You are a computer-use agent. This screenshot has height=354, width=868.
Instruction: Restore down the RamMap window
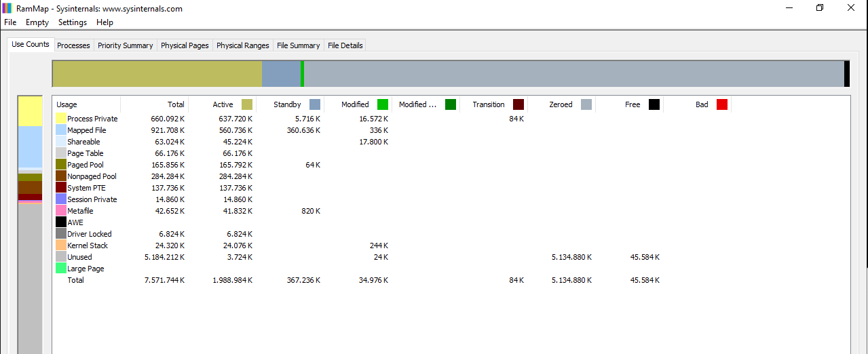pyautogui.click(x=820, y=8)
